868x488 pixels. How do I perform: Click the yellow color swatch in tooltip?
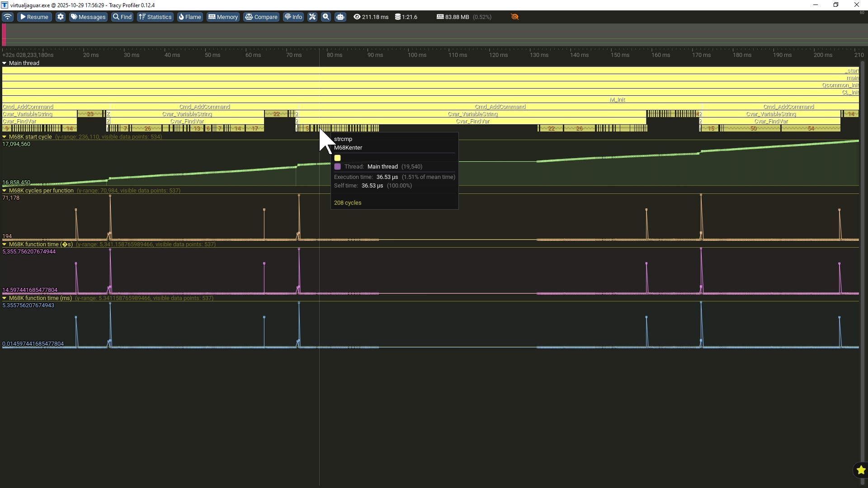click(337, 158)
